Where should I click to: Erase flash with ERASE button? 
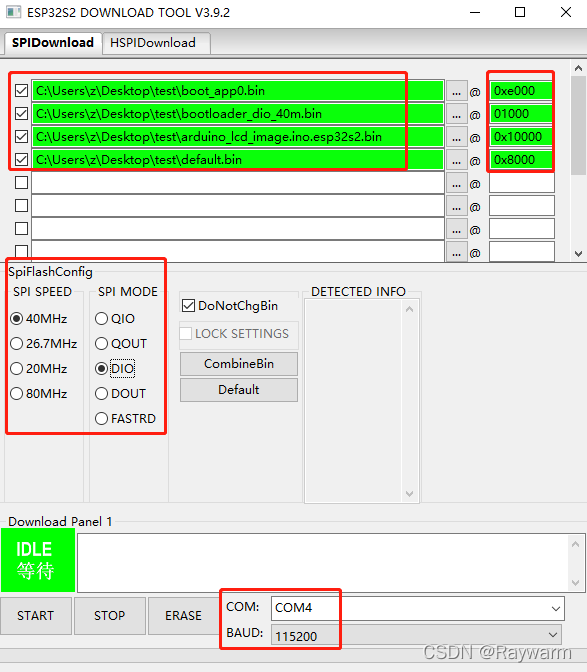(x=183, y=615)
